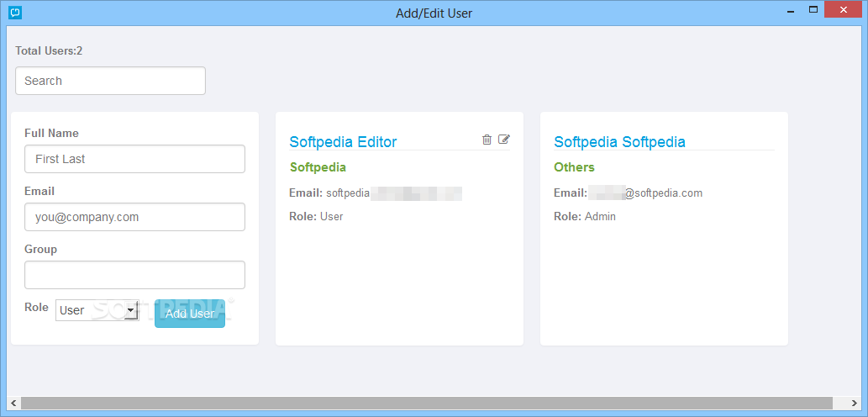The width and height of the screenshot is (868, 417).
Task: Close the Add/Edit User window
Action: [x=844, y=10]
